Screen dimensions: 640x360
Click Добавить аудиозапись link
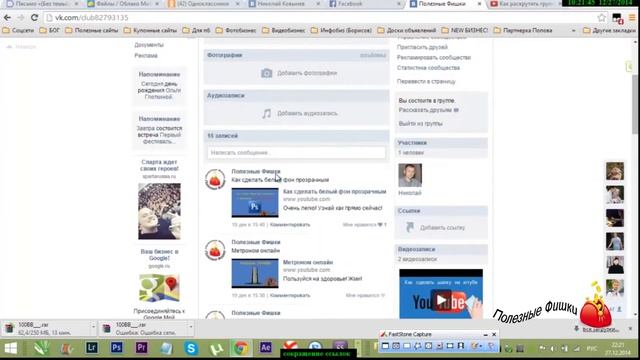[307, 113]
